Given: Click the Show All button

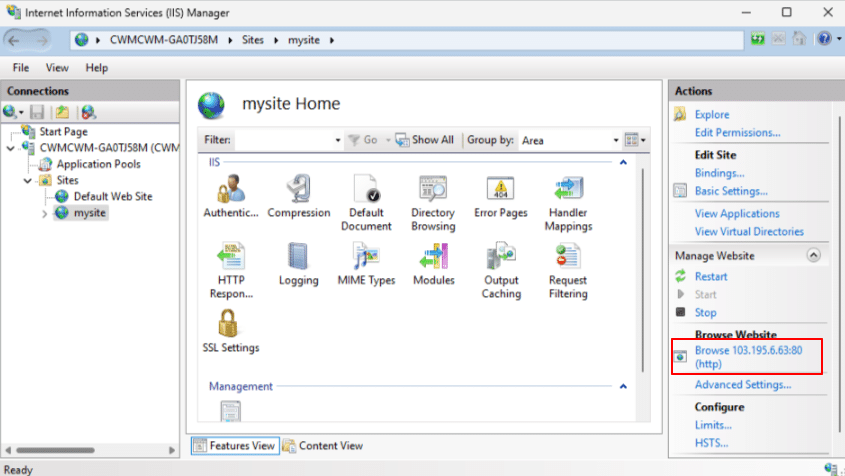Looking at the screenshot, I should pos(425,140).
